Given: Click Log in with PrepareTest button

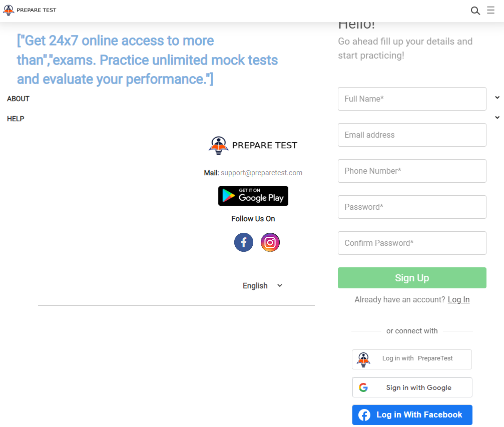Looking at the screenshot, I should coord(412,359).
